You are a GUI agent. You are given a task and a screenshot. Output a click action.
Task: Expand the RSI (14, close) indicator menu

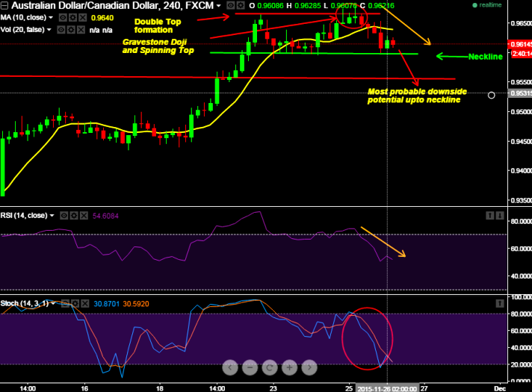coord(52,215)
